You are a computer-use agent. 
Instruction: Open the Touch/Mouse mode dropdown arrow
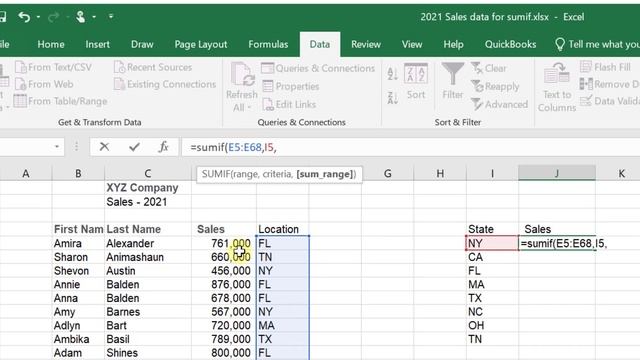tap(94, 17)
